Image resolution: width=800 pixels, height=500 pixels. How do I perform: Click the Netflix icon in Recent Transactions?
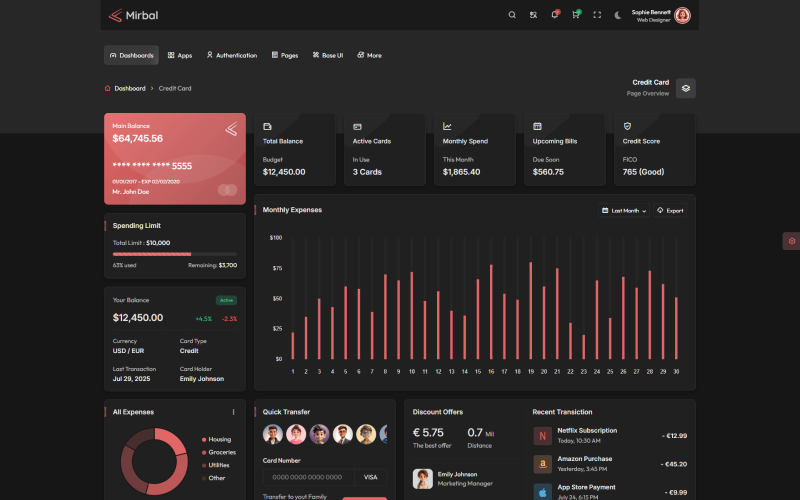(542, 436)
